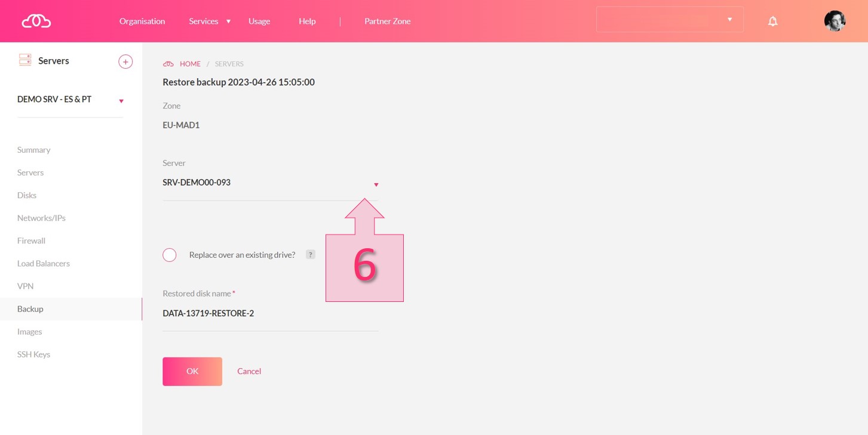The image size is (868, 435).
Task: Open the notifications bell
Action: (772, 21)
